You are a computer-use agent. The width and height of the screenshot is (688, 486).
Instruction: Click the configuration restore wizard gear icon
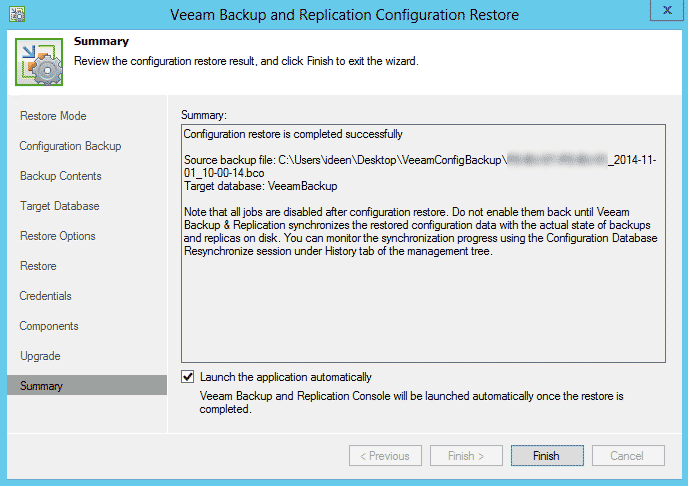point(39,62)
